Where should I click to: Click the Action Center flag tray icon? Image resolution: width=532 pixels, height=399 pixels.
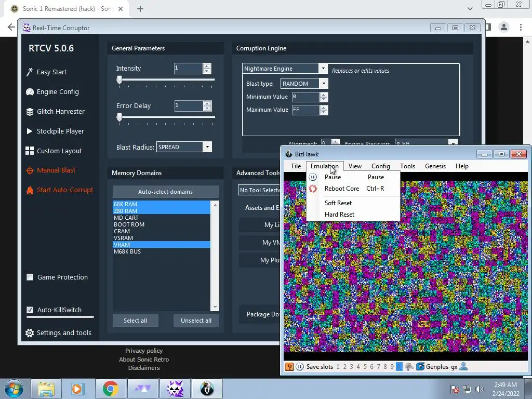pyautogui.click(x=455, y=389)
